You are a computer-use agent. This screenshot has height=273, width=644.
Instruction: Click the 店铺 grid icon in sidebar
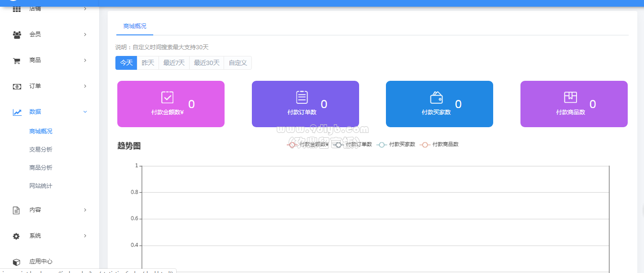tap(17, 9)
